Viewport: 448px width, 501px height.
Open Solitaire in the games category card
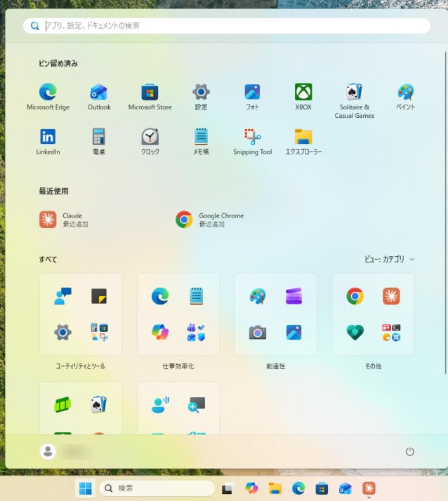tap(99, 405)
